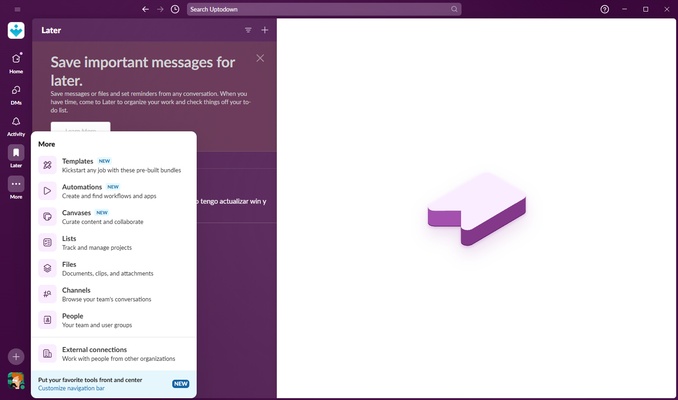This screenshot has height=400, width=678.
Task: Add new reminder with plus icon
Action: (265, 30)
